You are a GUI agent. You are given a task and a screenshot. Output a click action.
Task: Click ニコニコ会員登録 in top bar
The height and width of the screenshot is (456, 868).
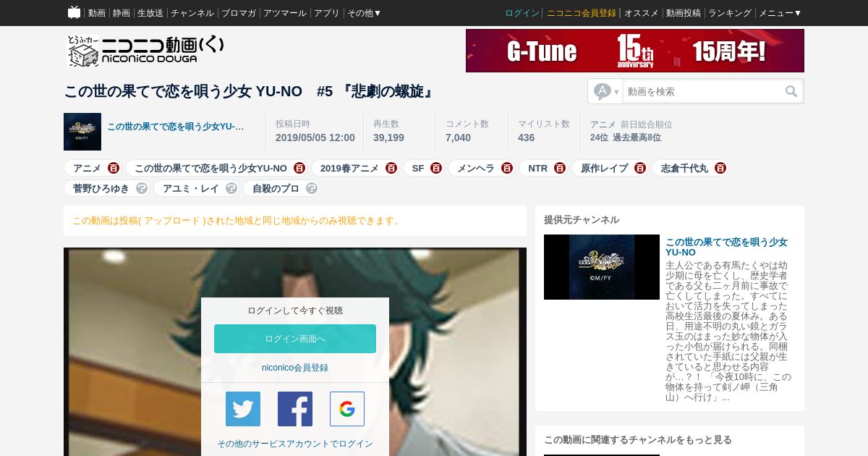(x=582, y=13)
